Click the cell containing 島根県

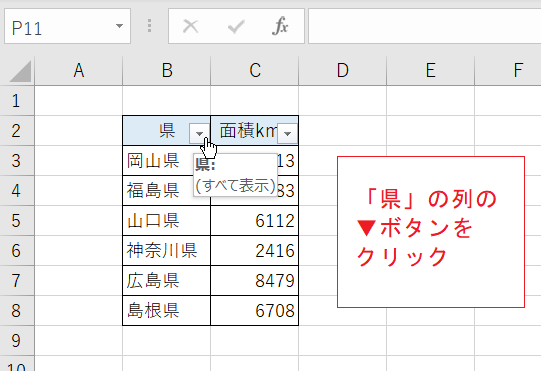pyautogui.click(x=167, y=311)
